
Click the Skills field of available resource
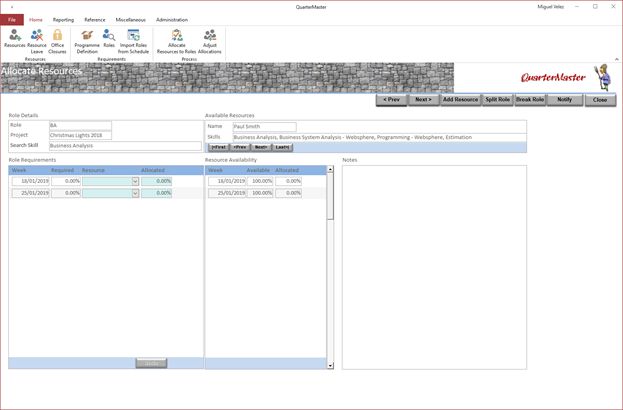tap(379, 137)
